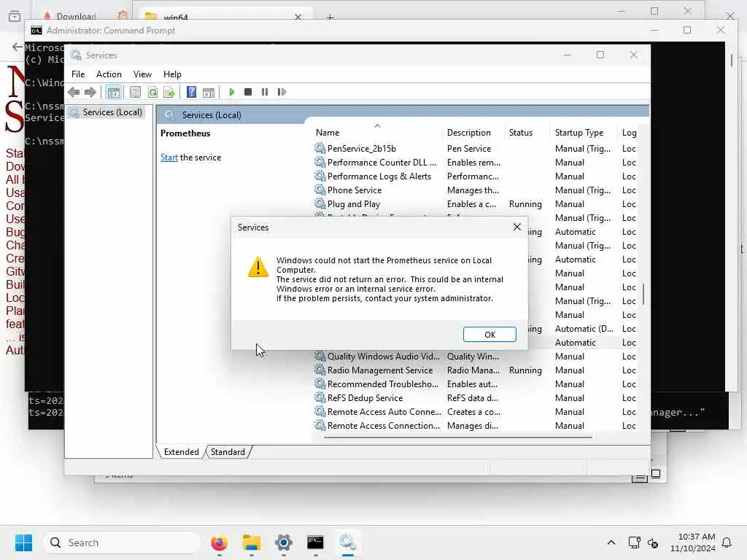
Task: Click the muted volume tray icon
Action: [x=653, y=542]
